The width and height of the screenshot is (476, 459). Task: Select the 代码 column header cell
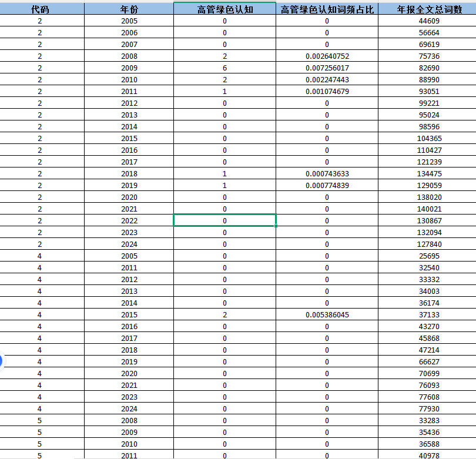(x=39, y=8)
